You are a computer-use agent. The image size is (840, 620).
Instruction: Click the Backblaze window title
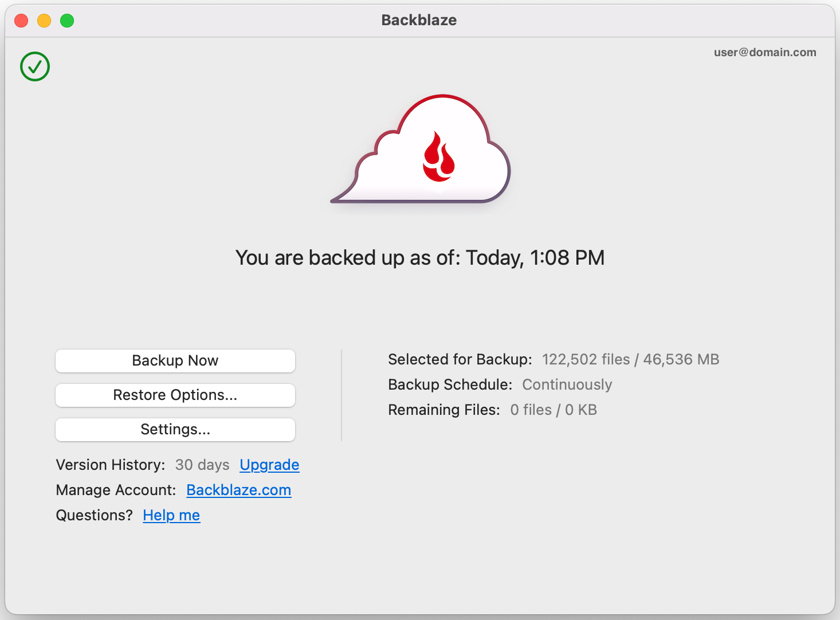pyautogui.click(x=419, y=20)
